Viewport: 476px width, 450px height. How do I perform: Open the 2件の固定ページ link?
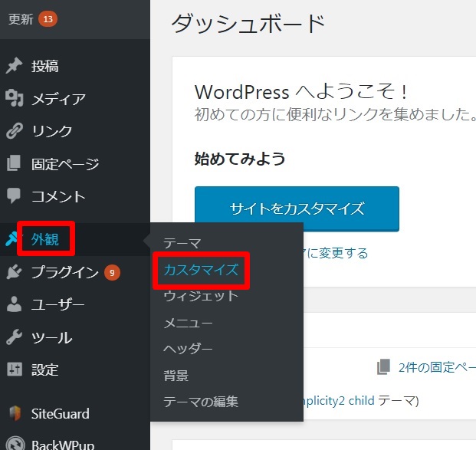pos(437,367)
